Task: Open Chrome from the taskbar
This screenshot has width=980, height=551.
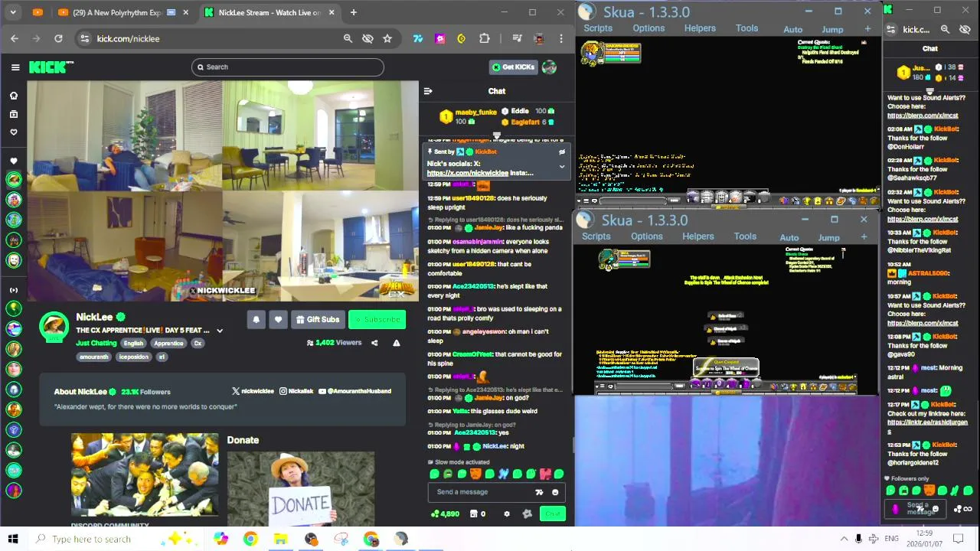Action: pos(250,539)
